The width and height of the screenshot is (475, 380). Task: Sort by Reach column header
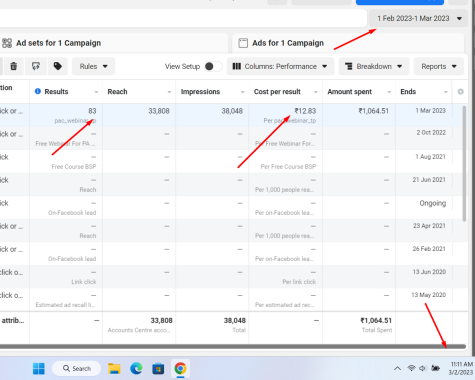[x=117, y=92]
